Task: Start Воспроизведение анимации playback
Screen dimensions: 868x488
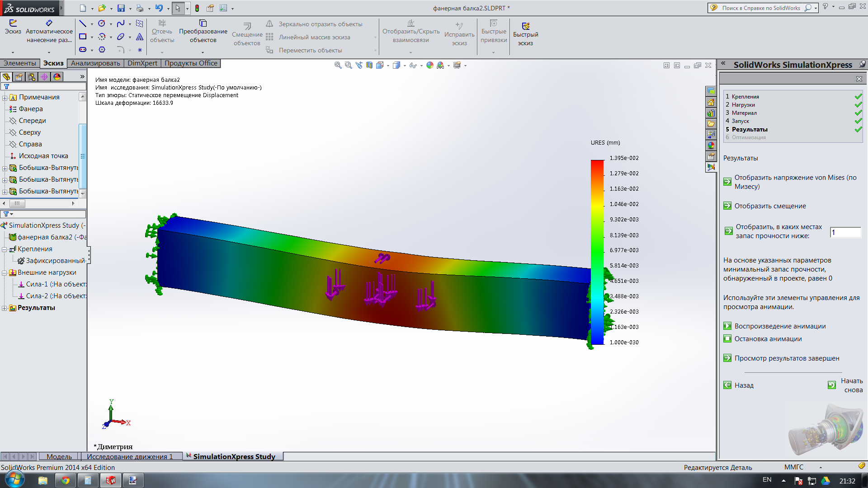Action: point(780,326)
